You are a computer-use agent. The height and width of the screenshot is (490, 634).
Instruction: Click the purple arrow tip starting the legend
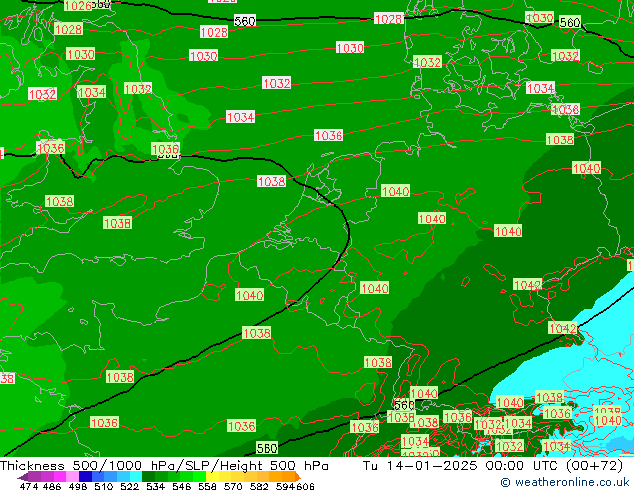coord(22,477)
